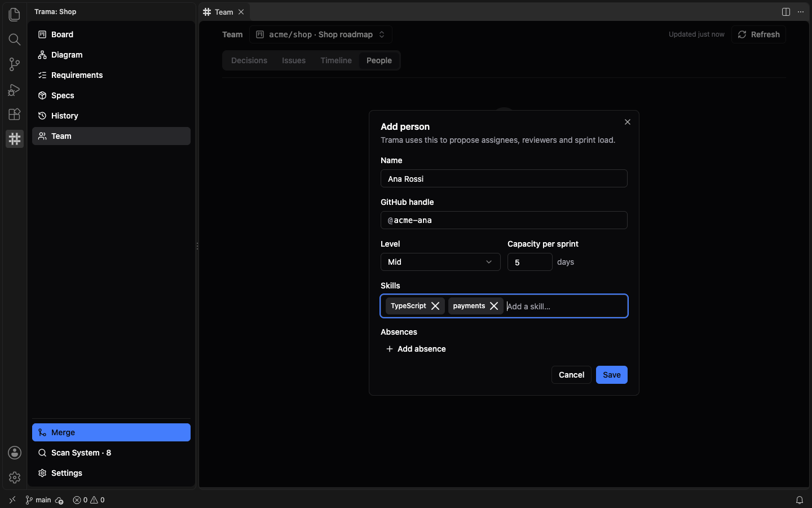Close the Team editor tab

pos(241,12)
